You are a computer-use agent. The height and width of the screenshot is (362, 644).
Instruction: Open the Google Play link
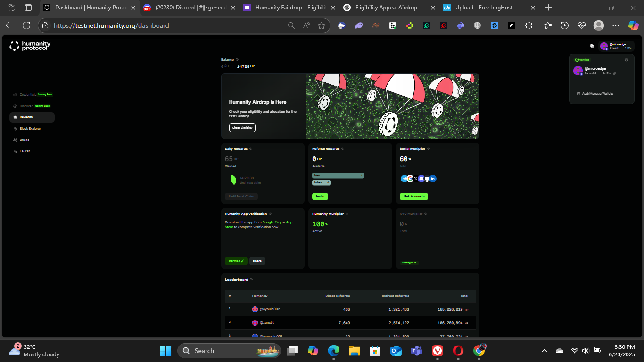tap(272, 222)
